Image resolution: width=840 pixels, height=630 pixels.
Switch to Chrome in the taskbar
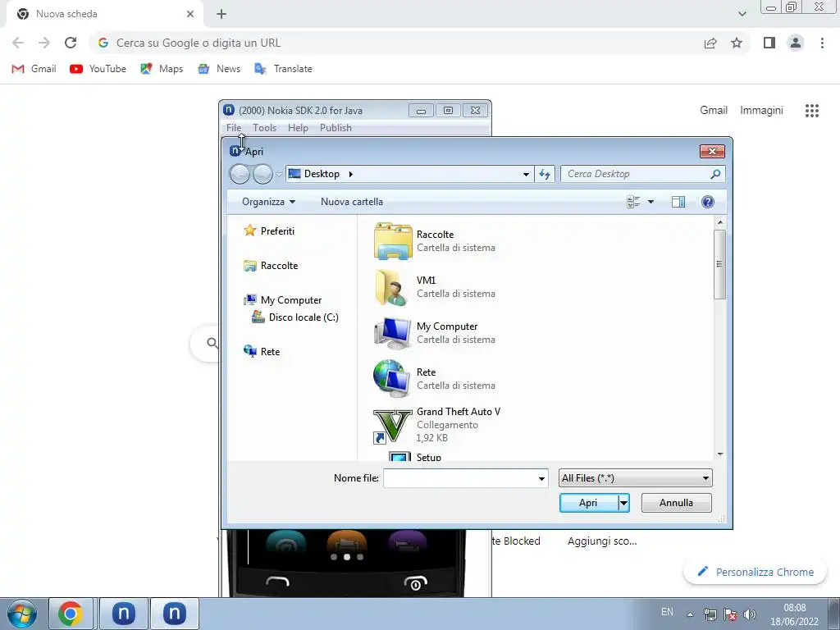pyautogui.click(x=71, y=614)
